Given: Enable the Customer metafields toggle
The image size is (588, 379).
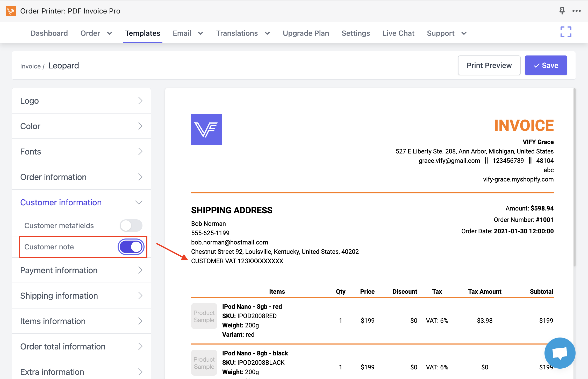Looking at the screenshot, I should (131, 226).
